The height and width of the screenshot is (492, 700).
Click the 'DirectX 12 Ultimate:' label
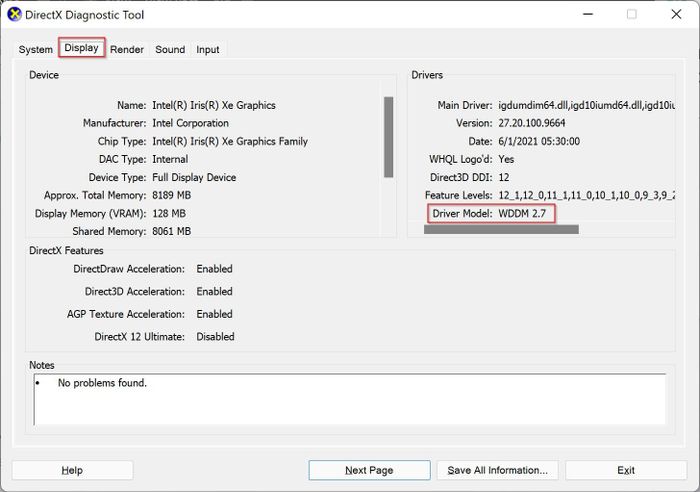[x=139, y=337]
